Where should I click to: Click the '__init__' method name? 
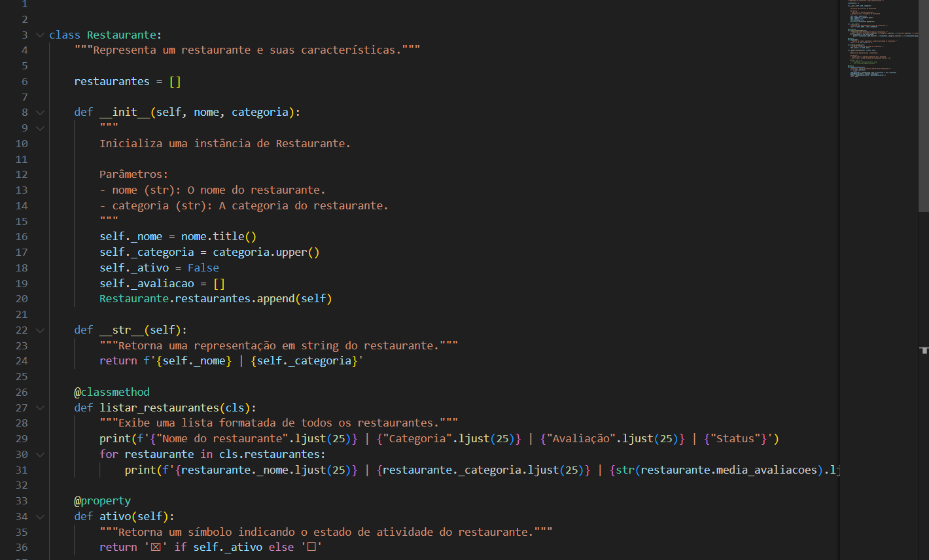pyautogui.click(x=124, y=113)
